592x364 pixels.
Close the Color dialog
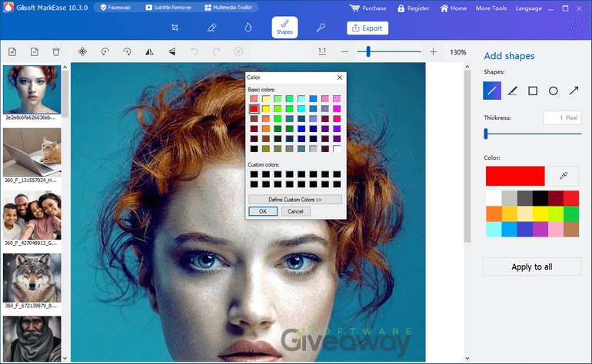click(x=339, y=78)
